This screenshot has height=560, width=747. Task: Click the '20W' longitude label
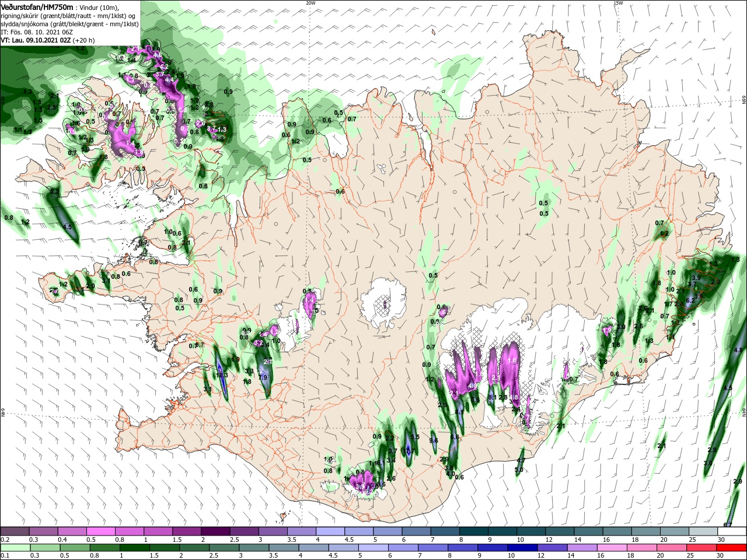click(310, 3)
